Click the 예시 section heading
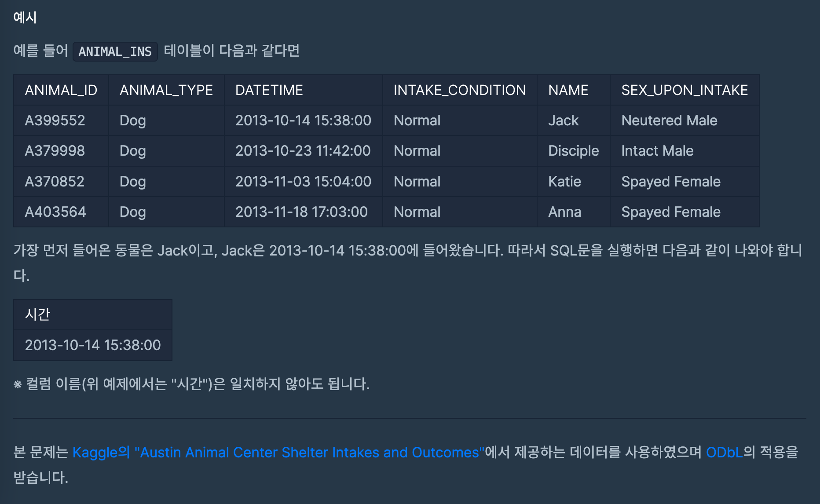Viewport: 820px width, 504px height. pyautogui.click(x=25, y=18)
